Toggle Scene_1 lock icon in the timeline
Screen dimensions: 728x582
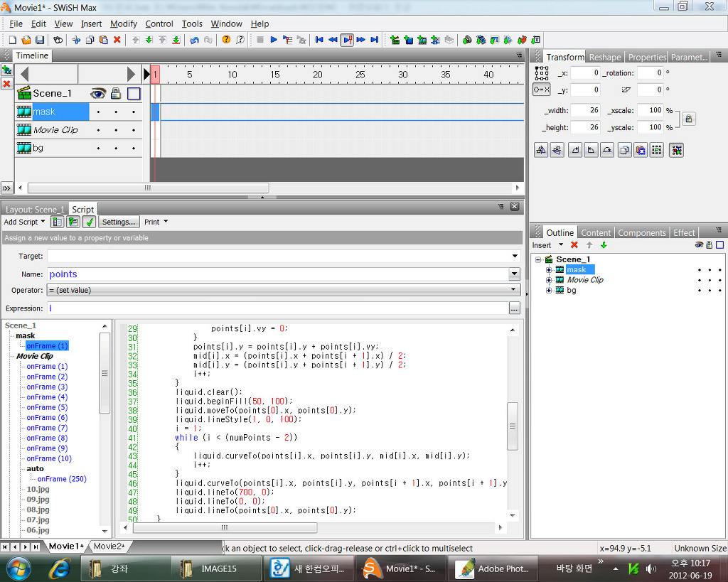[116, 94]
